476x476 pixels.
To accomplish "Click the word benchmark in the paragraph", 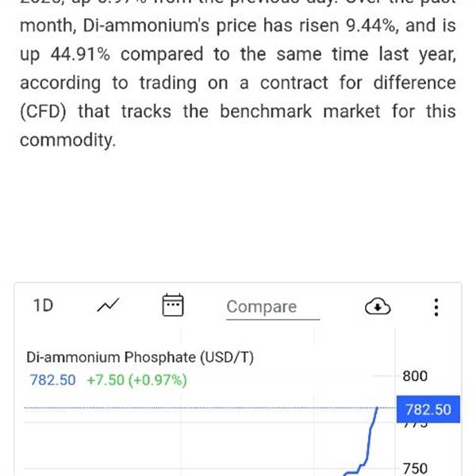I will [266, 111].
